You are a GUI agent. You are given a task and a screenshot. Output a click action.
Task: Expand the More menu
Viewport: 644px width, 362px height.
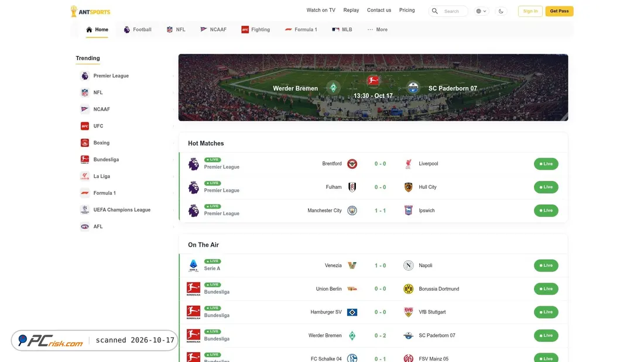pos(378,30)
